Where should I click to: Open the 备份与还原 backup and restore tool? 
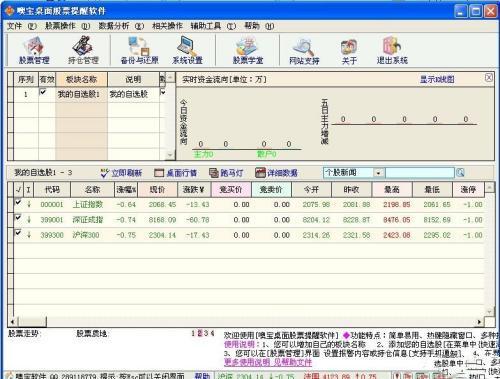[139, 51]
